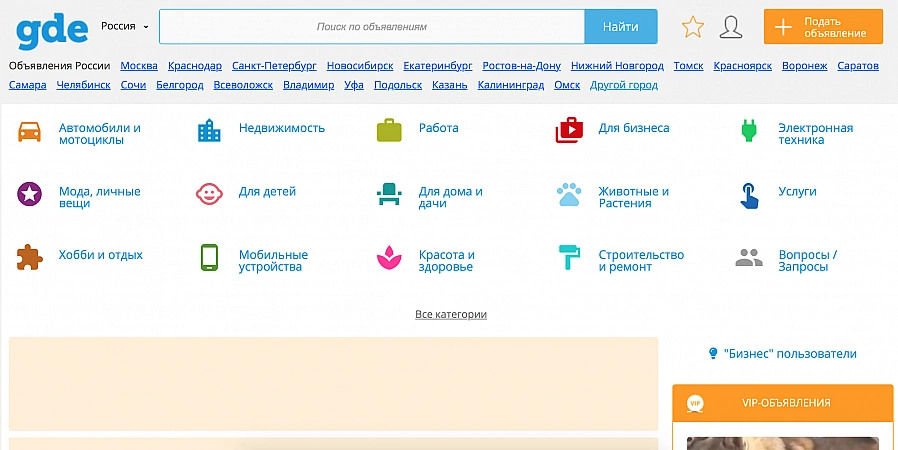The width and height of the screenshot is (898, 450).
Task: Click the car icon for Автомобили и мотоциклы
Action: 30,131
